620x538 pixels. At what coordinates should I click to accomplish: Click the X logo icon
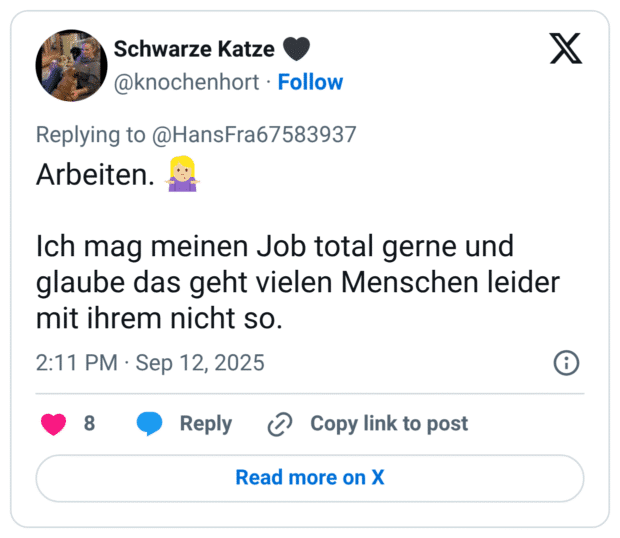pyautogui.click(x=565, y=48)
